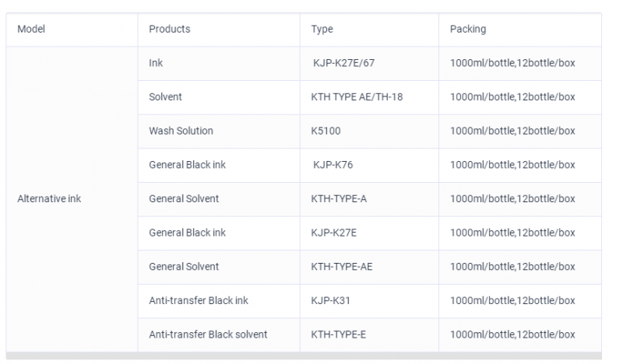This screenshot has width=623, height=364.
Task: Click the Wash Solution cell
Action: coord(219,131)
